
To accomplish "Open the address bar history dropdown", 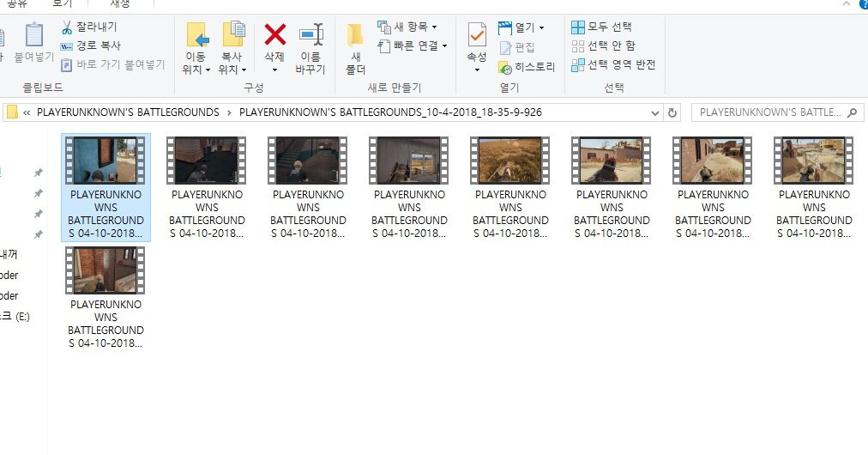I will [x=655, y=113].
